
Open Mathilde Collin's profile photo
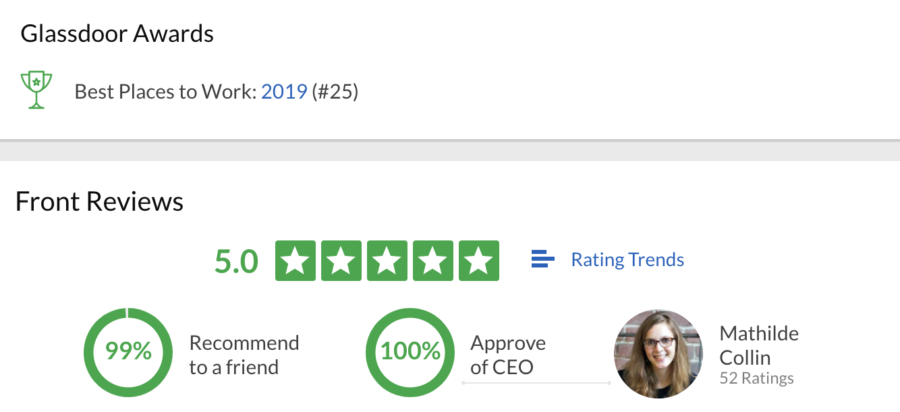coord(658,354)
